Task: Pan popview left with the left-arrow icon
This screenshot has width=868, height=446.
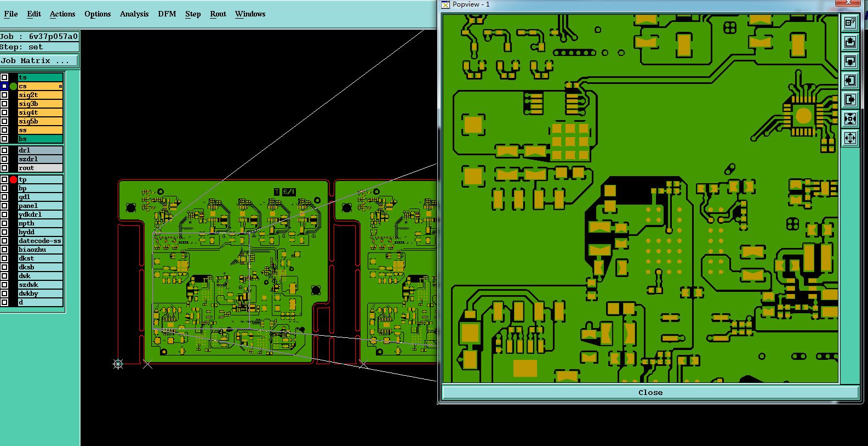Action: tap(850, 80)
